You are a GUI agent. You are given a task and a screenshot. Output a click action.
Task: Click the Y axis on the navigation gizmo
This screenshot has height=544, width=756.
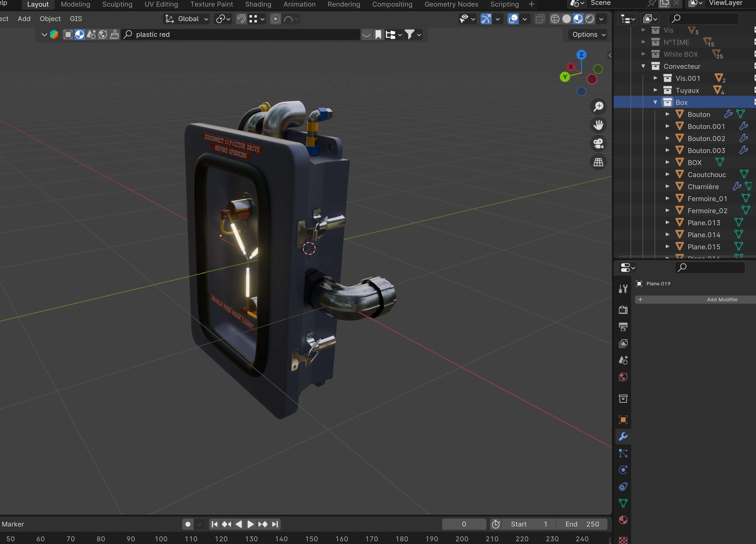pyautogui.click(x=565, y=77)
